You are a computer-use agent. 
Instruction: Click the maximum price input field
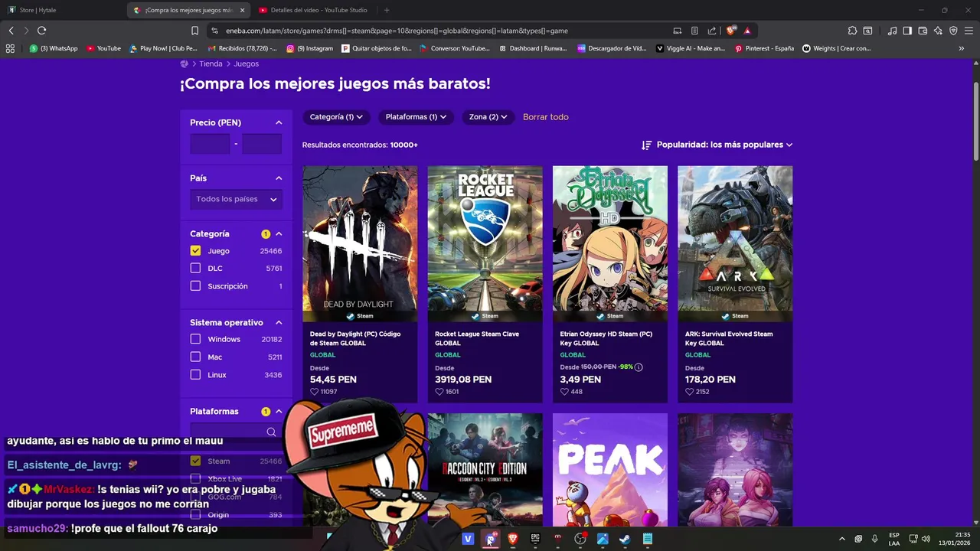click(x=262, y=144)
